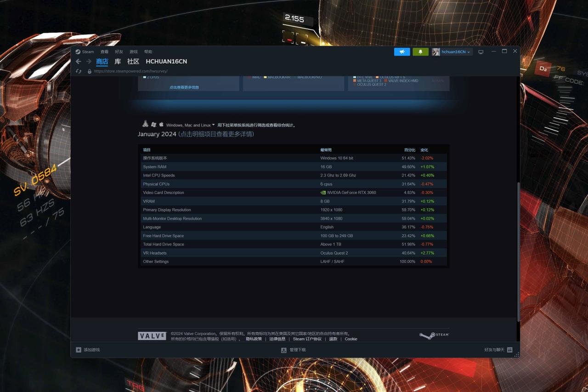Open the Steam 订户协议 link

(x=307, y=339)
